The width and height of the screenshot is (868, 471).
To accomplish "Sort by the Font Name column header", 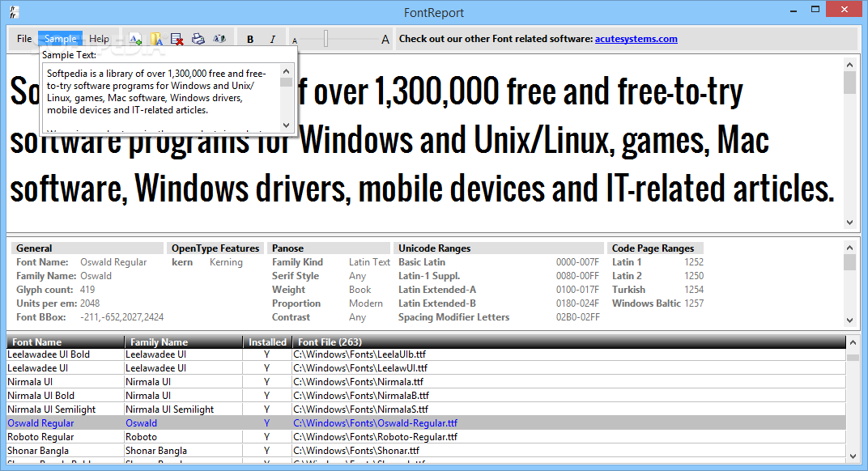I will point(66,342).
